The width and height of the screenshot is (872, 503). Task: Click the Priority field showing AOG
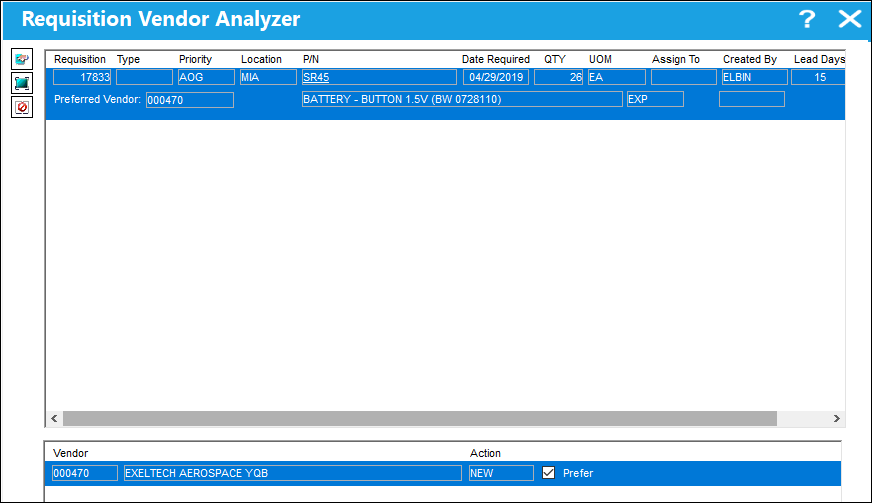click(x=206, y=77)
